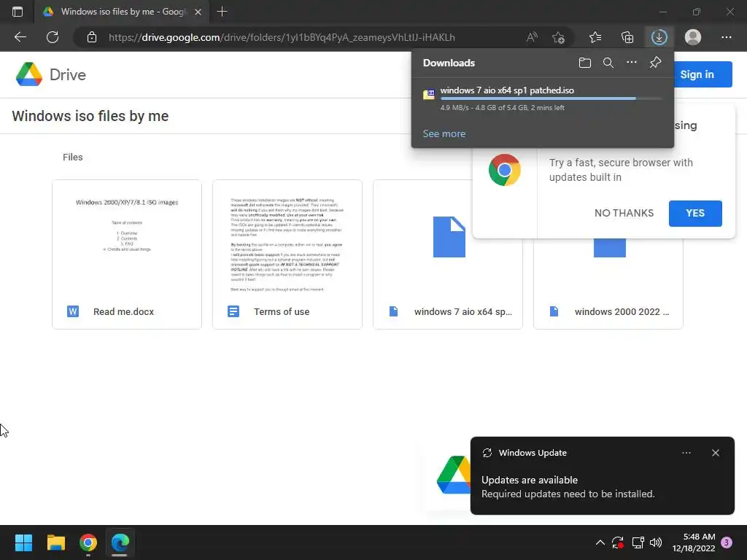Toggle the Downloads toolbar button
Screen dimensions: 747x560
pyautogui.click(x=659, y=37)
